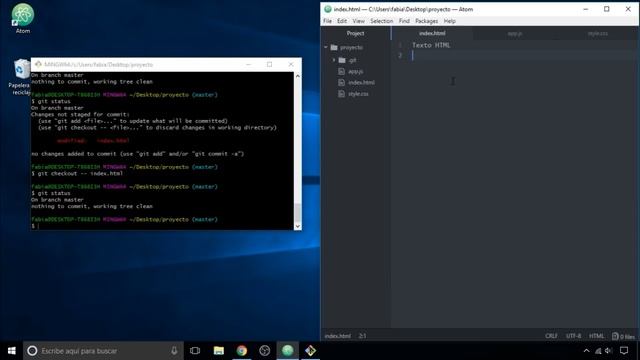
Task: Open Task View on the taskbar
Action: tap(195, 351)
